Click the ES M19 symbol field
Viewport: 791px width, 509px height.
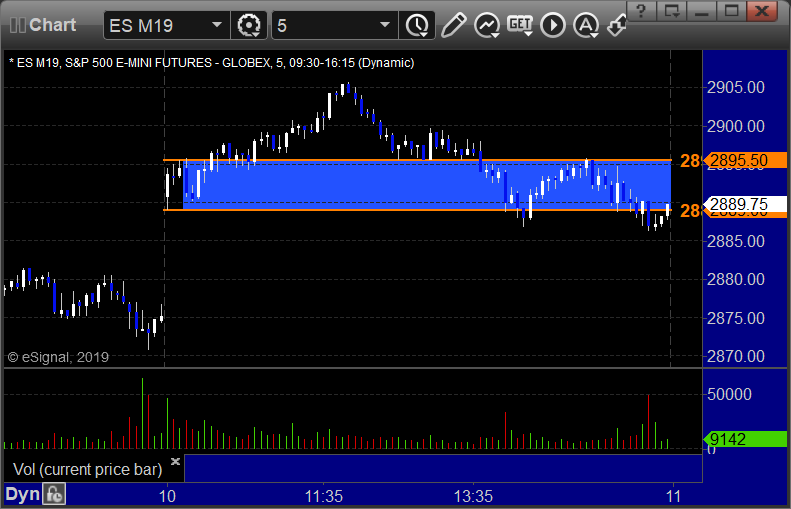click(x=166, y=25)
